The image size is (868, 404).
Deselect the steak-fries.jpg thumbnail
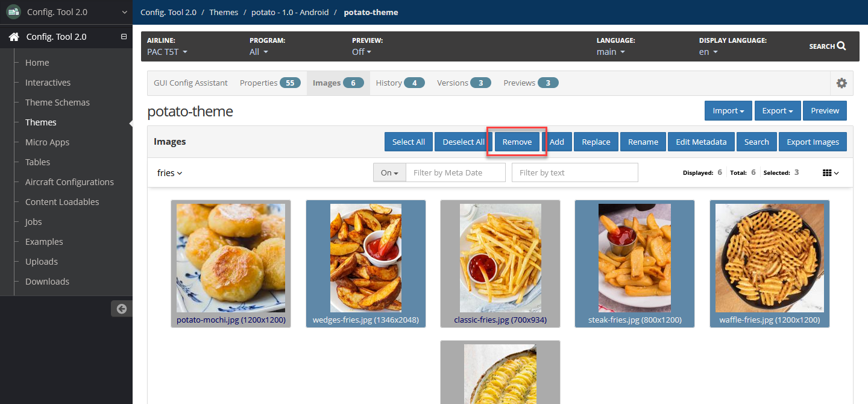[x=635, y=264]
